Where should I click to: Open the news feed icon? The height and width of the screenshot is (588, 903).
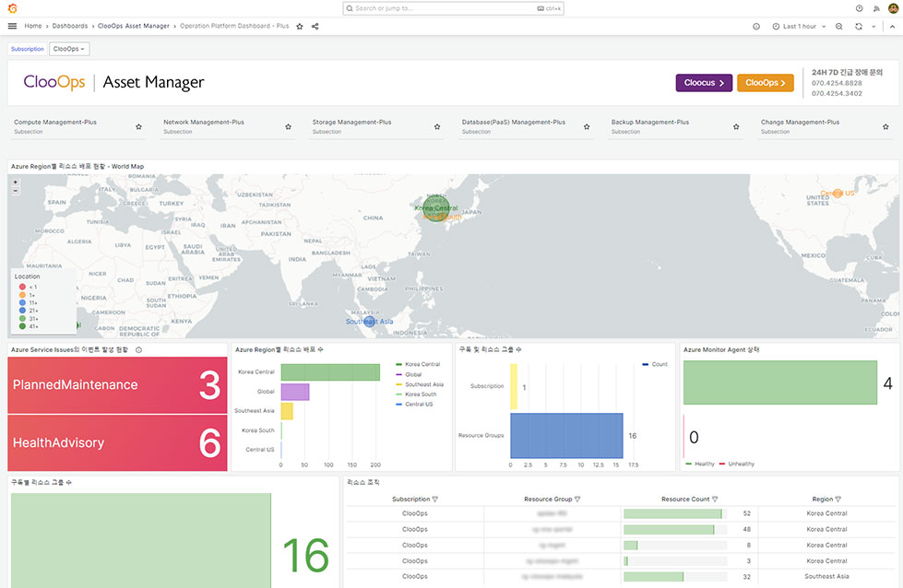click(x=876, y=8)
